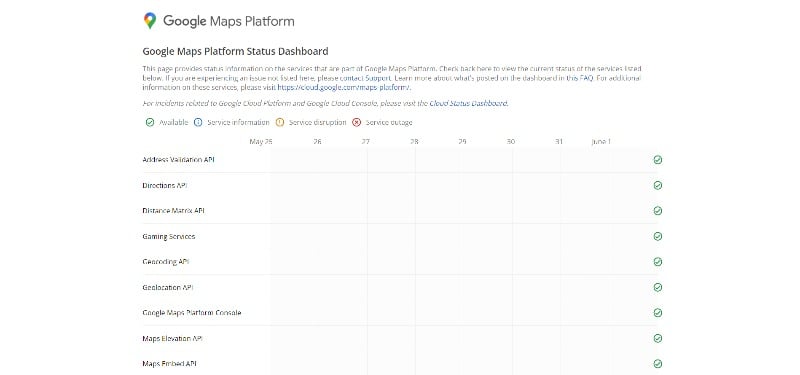Screen dimensions: 800x375
Task: Select the Gaming Services row label
Action: 169,236
